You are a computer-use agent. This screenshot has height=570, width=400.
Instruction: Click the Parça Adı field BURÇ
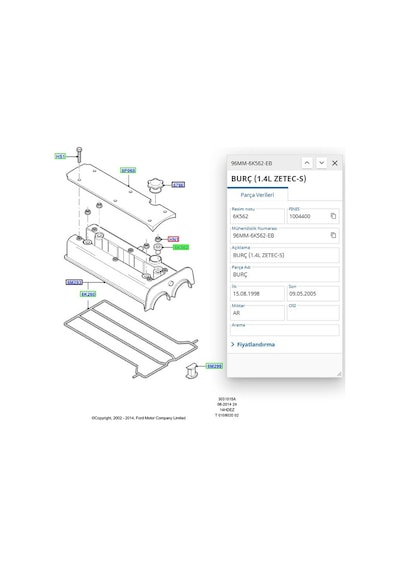(285, 274)
